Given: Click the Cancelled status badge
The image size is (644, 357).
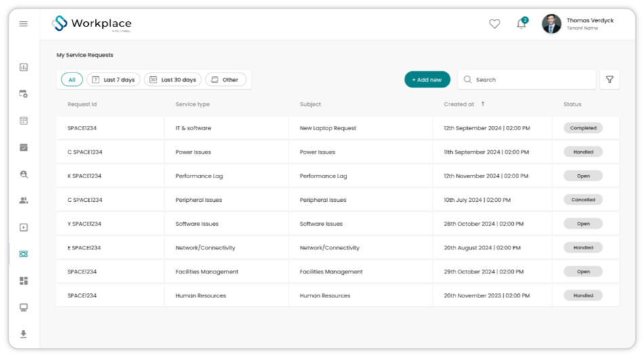Looking at the screenshot, I should pos(583,200).
